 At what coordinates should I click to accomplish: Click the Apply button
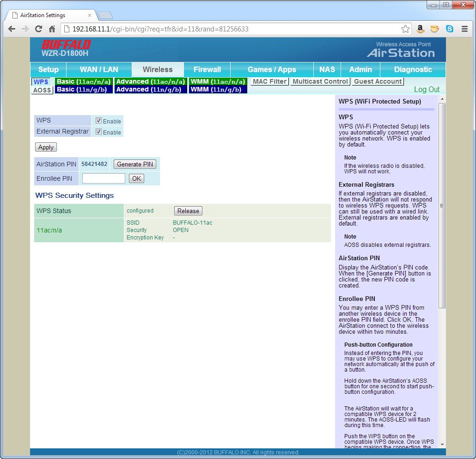coord(46,147)
